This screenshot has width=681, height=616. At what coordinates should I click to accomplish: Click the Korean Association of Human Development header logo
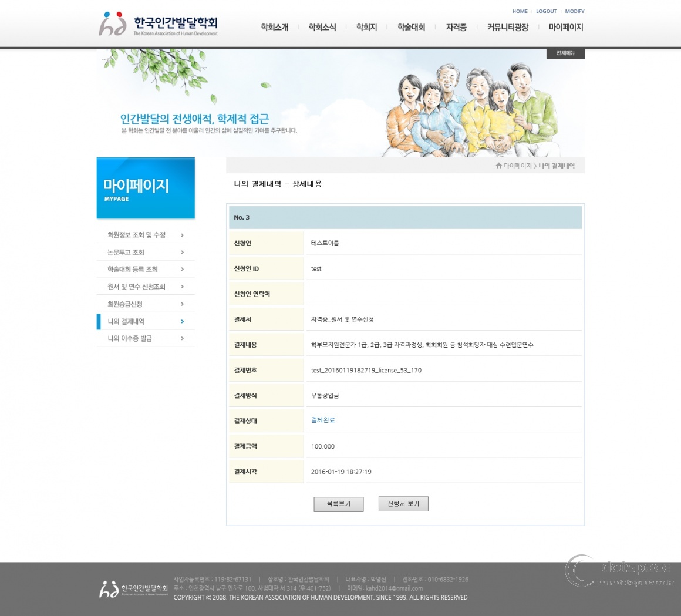159,25
